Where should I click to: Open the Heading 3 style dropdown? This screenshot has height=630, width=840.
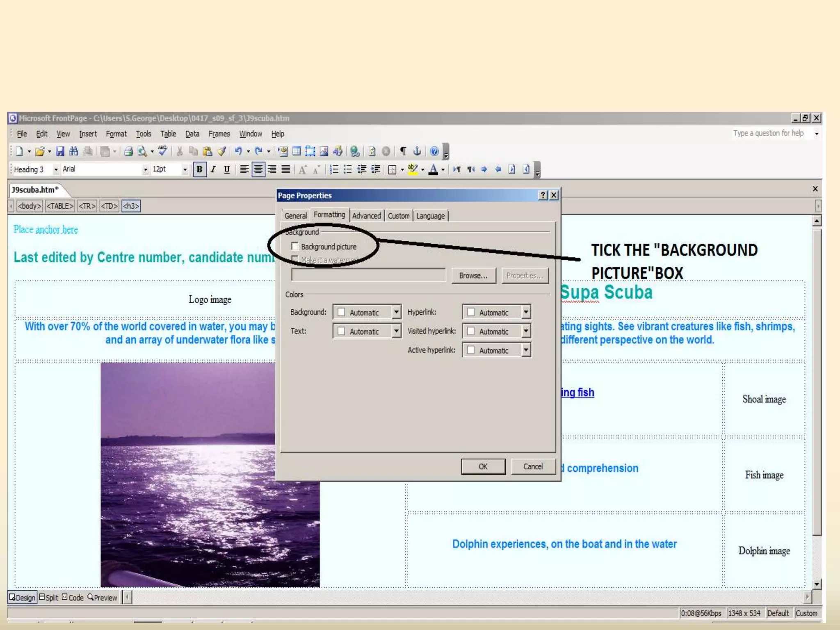pyautogui.click(x=56, y=169)
